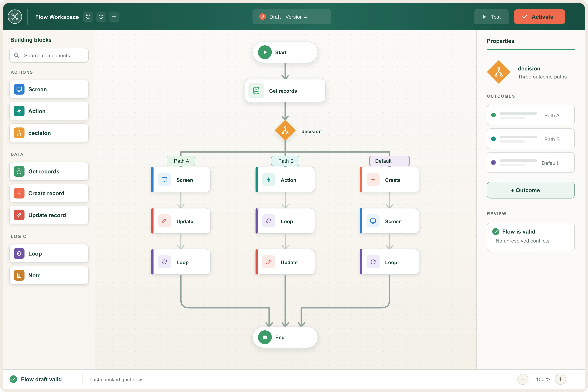Select the Screen node in Default branch
This screenshot has width=588, height=392.
click(389, 221)
